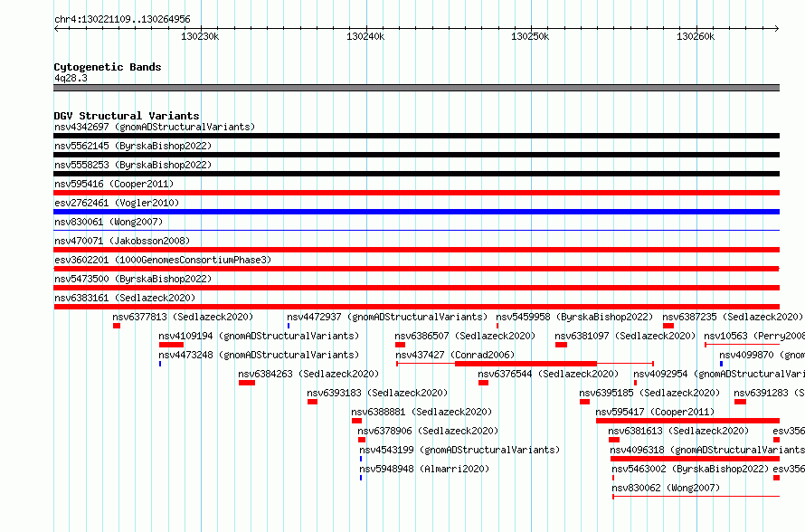The height and width of the screenshot is (532, 805).
Task: Click the 4q28.3 band label
Action: [71, 78]
